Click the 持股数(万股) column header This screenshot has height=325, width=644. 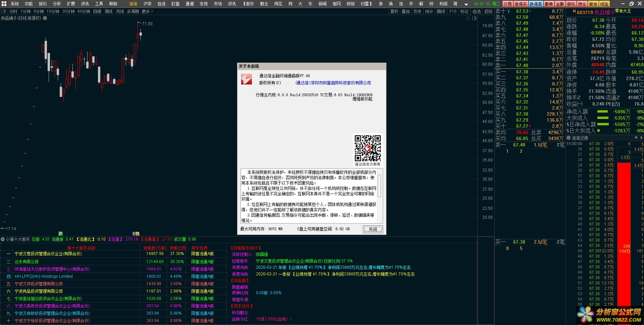point(155,248)
